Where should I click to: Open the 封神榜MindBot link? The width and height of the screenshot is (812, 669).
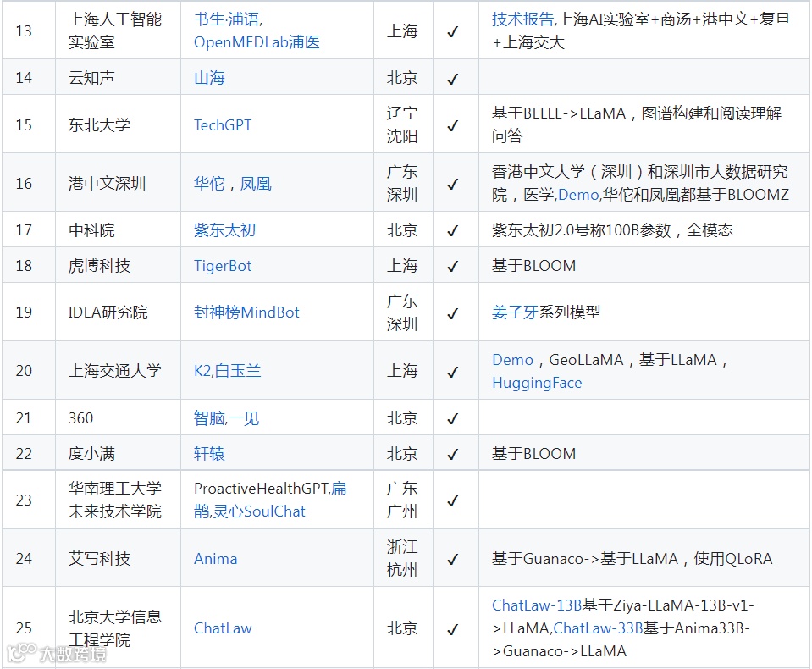(246, 312)
